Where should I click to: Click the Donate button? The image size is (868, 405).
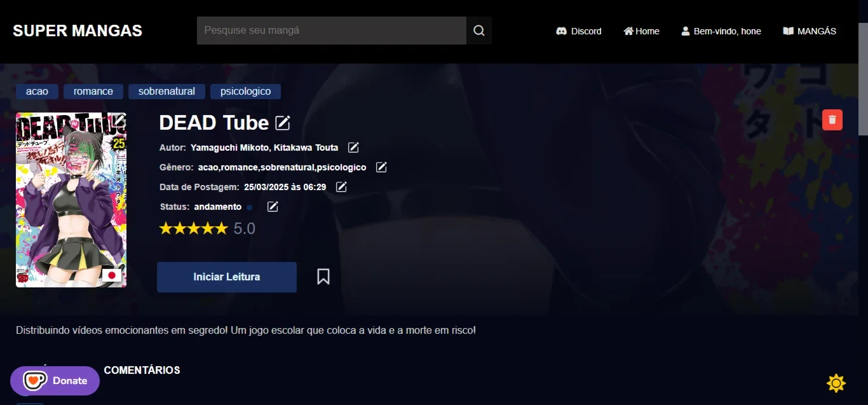[55, 380]
